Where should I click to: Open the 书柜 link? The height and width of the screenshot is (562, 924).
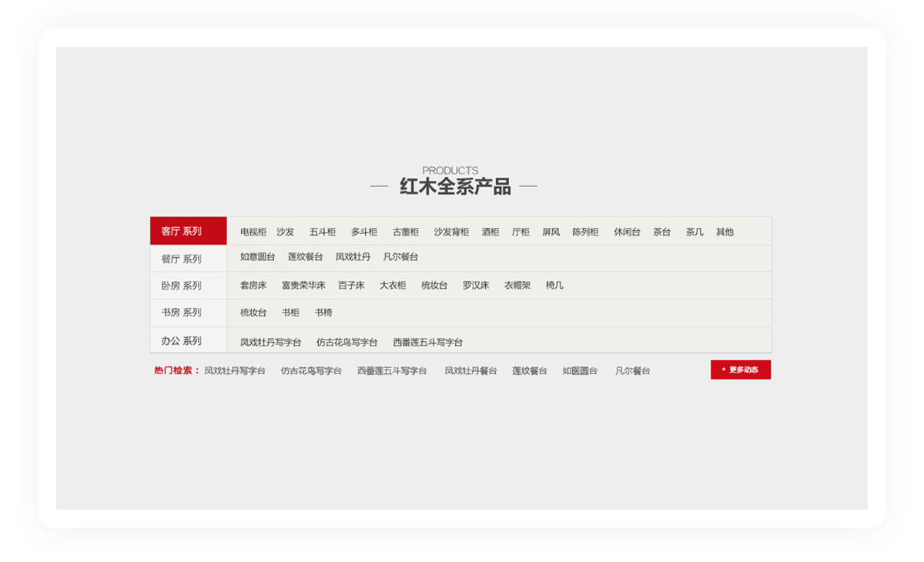click(290, 313)
